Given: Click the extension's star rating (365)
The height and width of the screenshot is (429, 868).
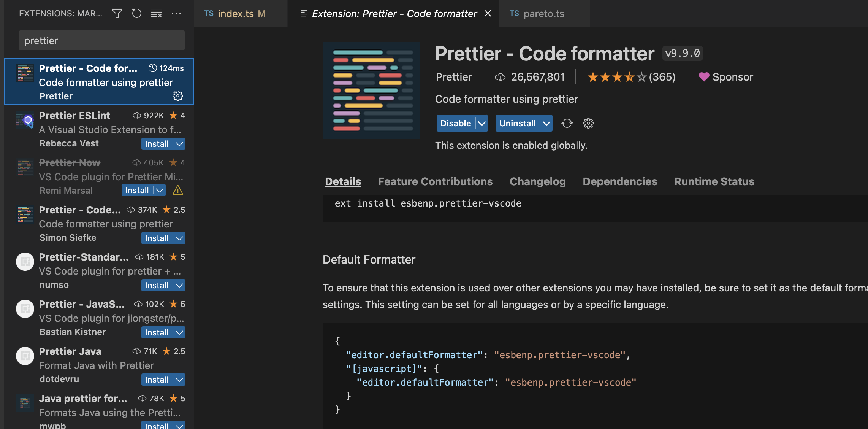Looking at the screenshot, I should 631,77.
